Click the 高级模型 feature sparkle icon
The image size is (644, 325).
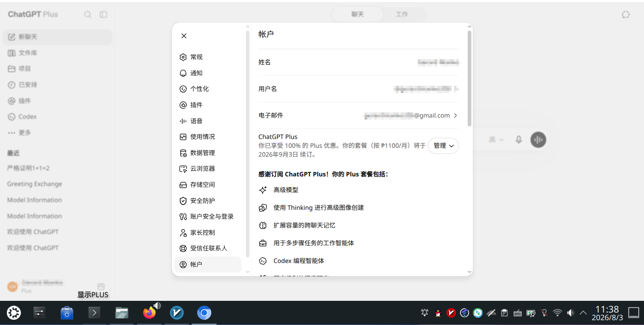click(x=263, y=190)
